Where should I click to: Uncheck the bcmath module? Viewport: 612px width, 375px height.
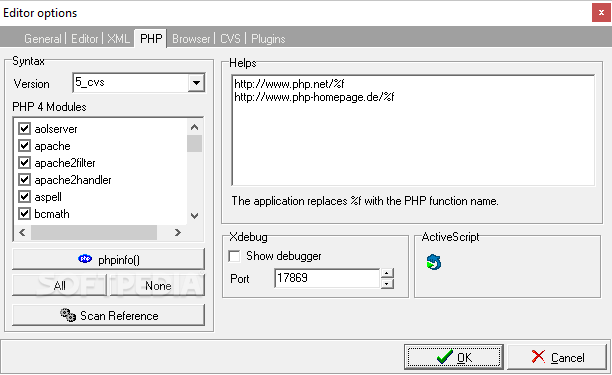coord(25,214)
